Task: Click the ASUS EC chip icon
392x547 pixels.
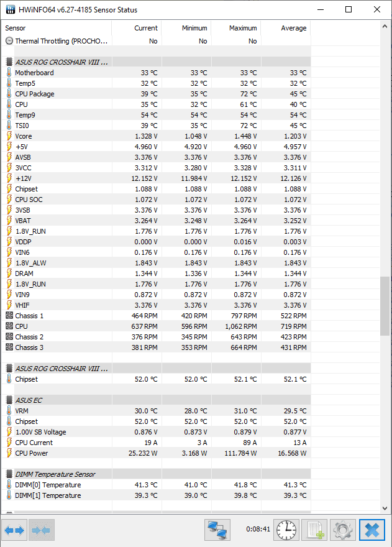Action: [9, 400]
